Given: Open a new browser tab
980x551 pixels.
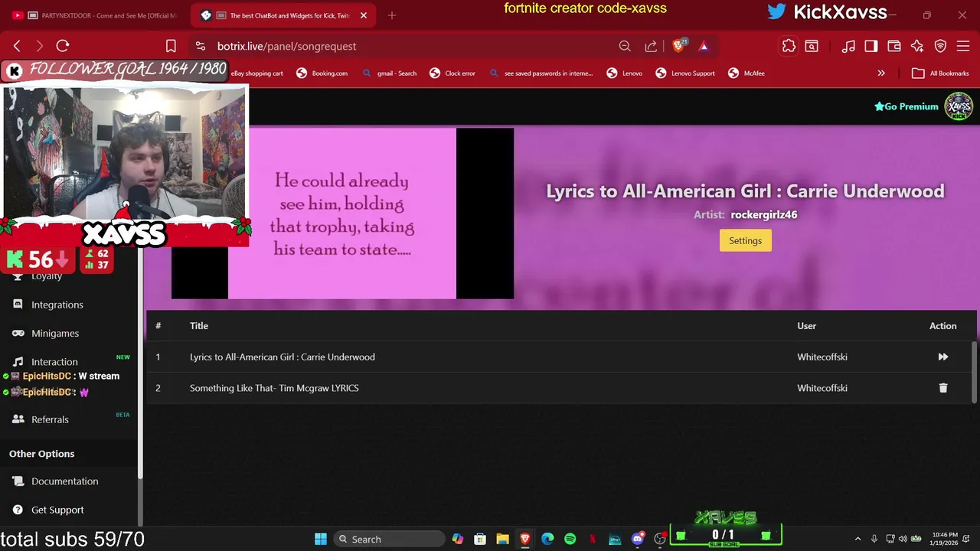Looking at the screenshot, I should (392, 15).
